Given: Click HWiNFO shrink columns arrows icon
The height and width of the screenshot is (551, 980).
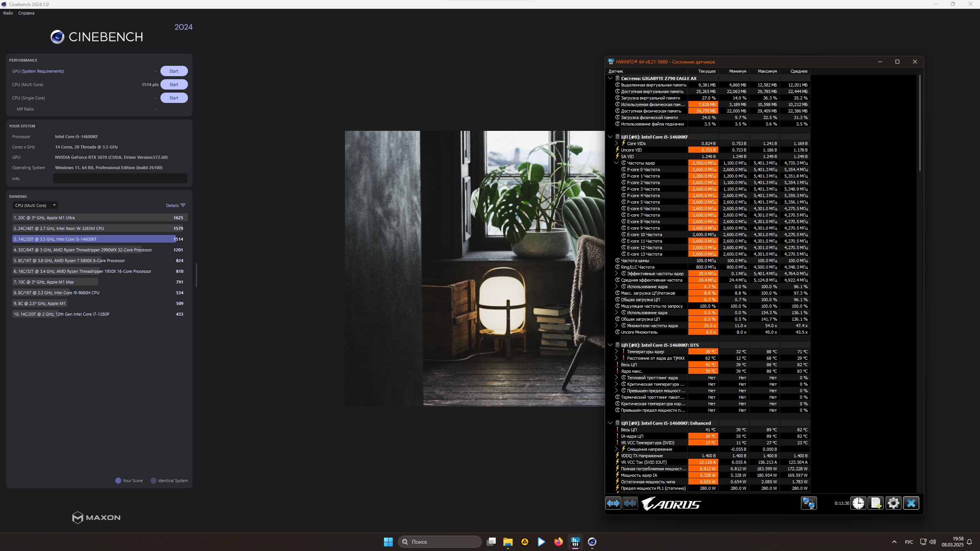Looking at the screenshot, I should [x=630, y=503].
